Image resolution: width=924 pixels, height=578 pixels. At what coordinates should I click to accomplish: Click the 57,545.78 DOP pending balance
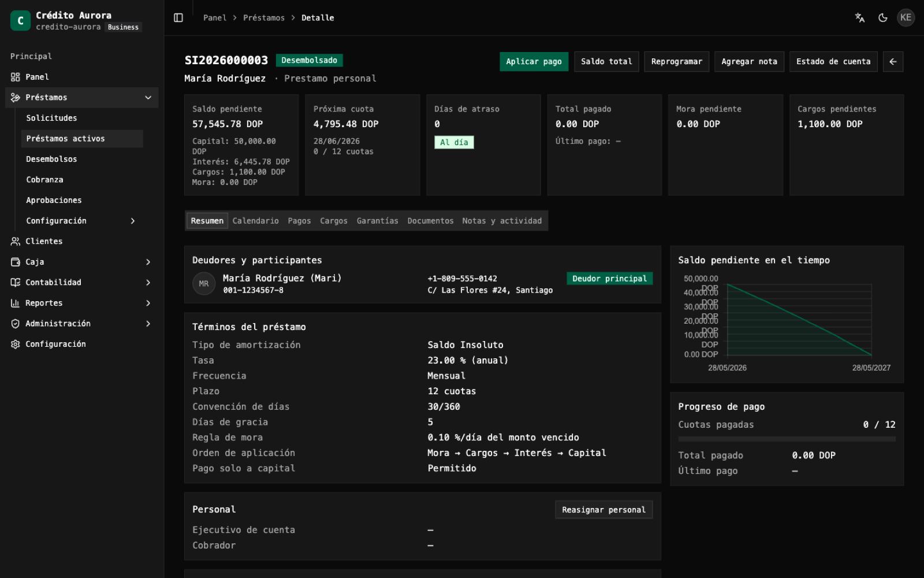click(228, 124)
